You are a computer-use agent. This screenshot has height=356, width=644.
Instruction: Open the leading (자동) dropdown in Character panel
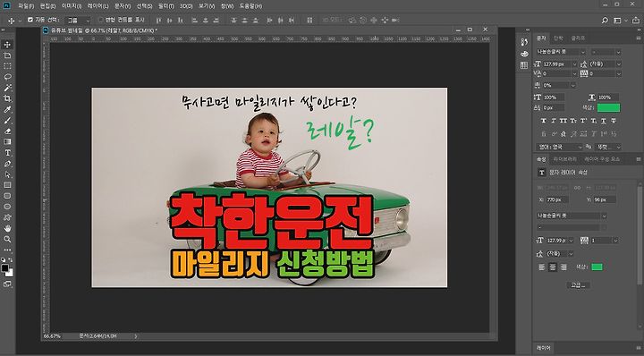[606, 64]
